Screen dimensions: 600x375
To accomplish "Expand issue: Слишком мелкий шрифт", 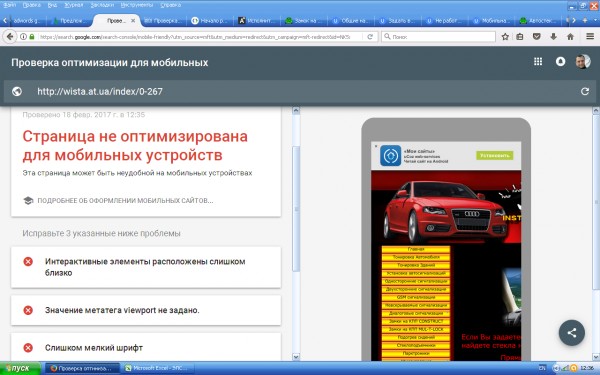I will [x=146, y=347].
